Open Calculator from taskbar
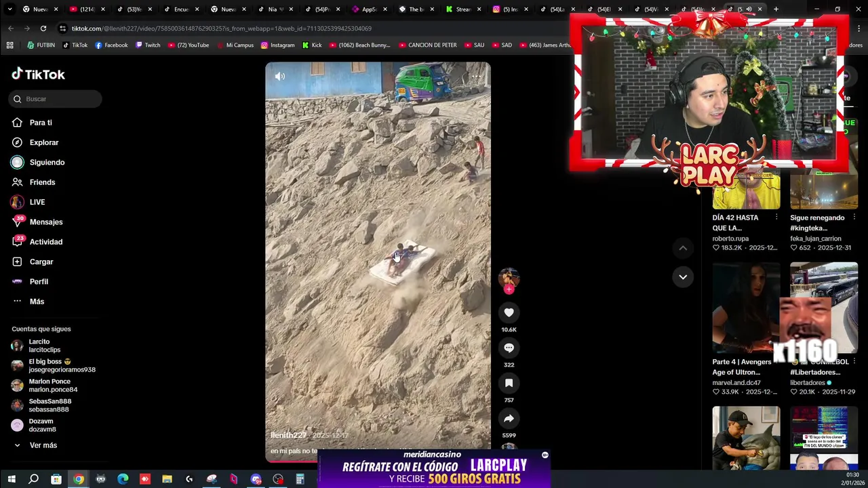This screenshot has height=488, width=868. click(300, 479)
